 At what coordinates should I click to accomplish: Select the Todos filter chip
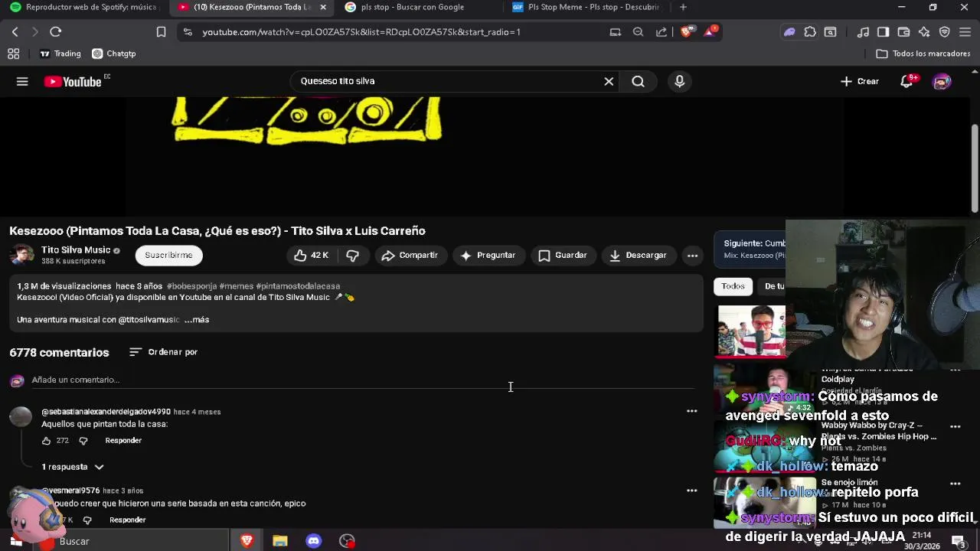tap(733, 286)
